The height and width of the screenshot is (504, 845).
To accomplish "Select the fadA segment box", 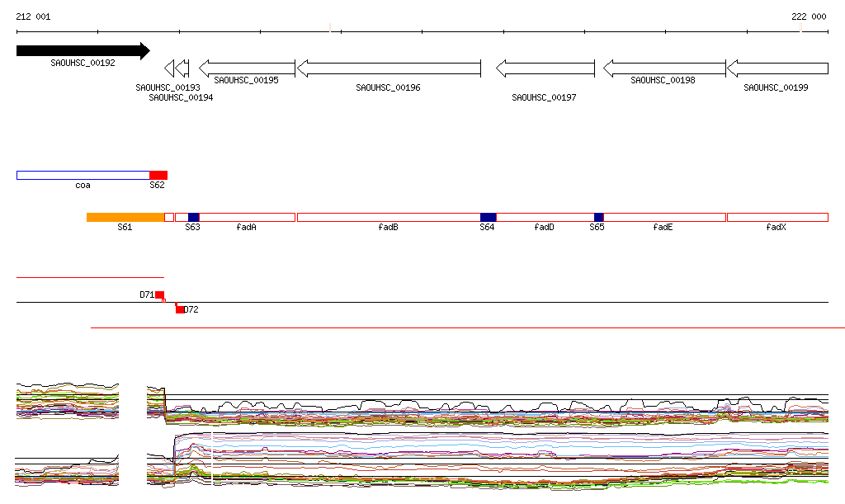I will click(247, 217).
